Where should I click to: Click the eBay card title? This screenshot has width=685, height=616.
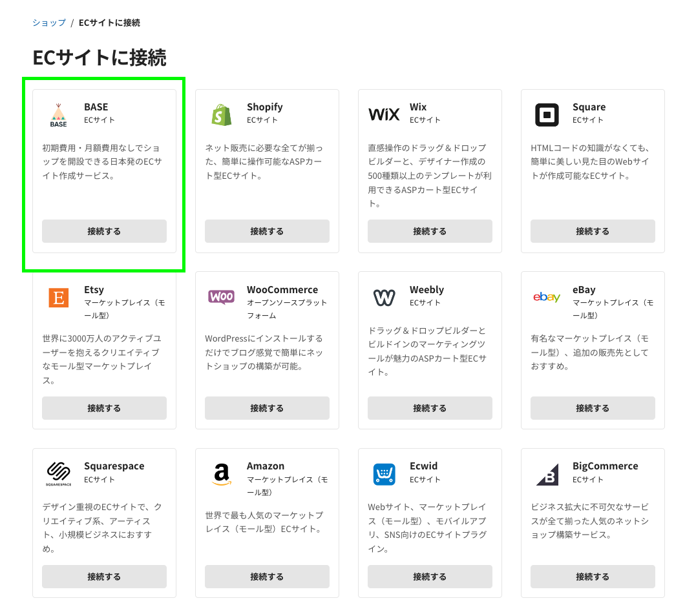pos(584,289)
